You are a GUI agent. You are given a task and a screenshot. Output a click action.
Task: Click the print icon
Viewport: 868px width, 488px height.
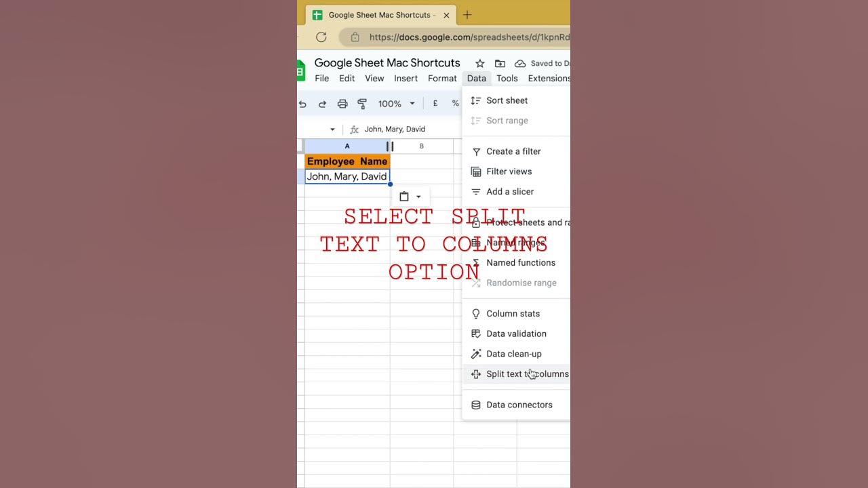tap(342, 104)
